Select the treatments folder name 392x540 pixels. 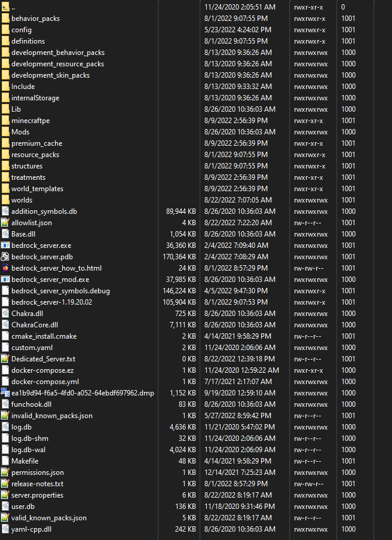pyautogui.click(x=28, y=177)
